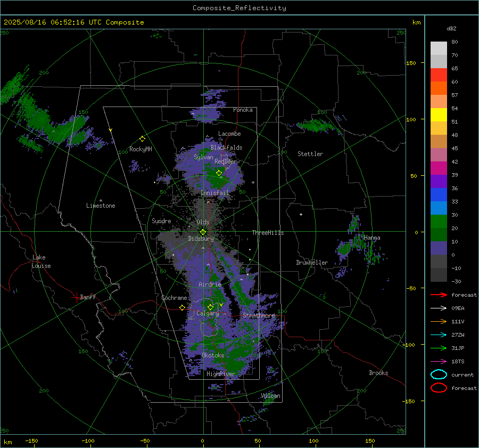Click the HighRiver label

coord(221,374)
